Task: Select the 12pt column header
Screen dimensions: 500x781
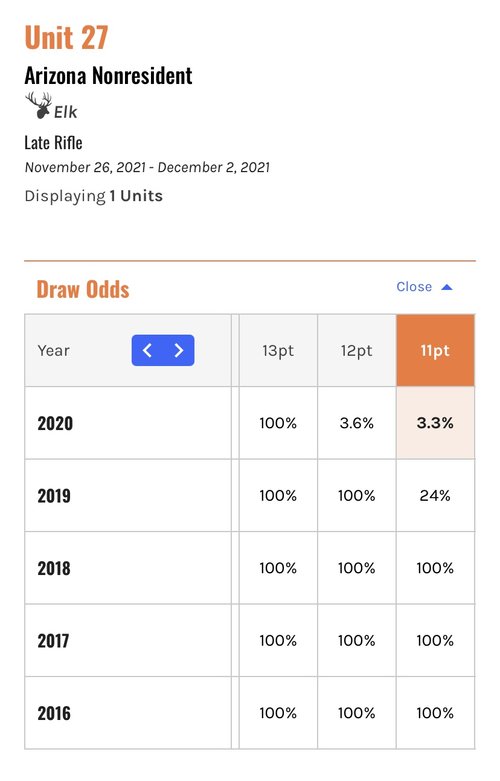Action: click(x=357, y=351)
